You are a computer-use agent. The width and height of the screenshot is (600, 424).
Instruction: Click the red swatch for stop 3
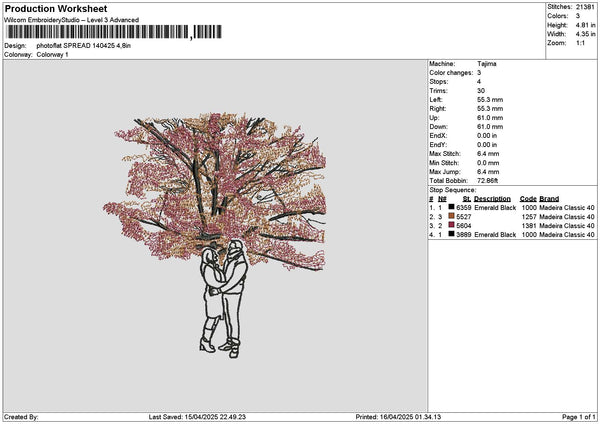point(452,225)
